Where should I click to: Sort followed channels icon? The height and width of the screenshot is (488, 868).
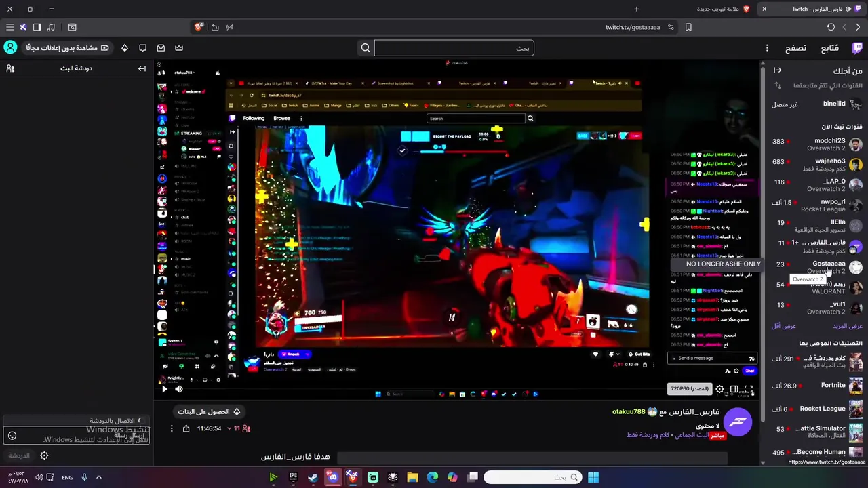point(778,85)
